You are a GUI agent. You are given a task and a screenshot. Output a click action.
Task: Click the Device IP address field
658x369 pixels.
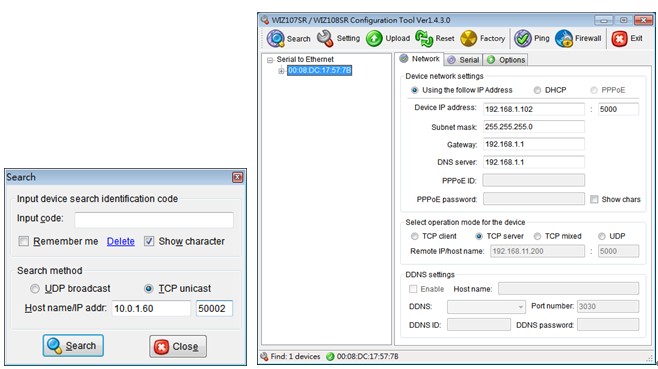pyautogui.click(x=533, y=109)
